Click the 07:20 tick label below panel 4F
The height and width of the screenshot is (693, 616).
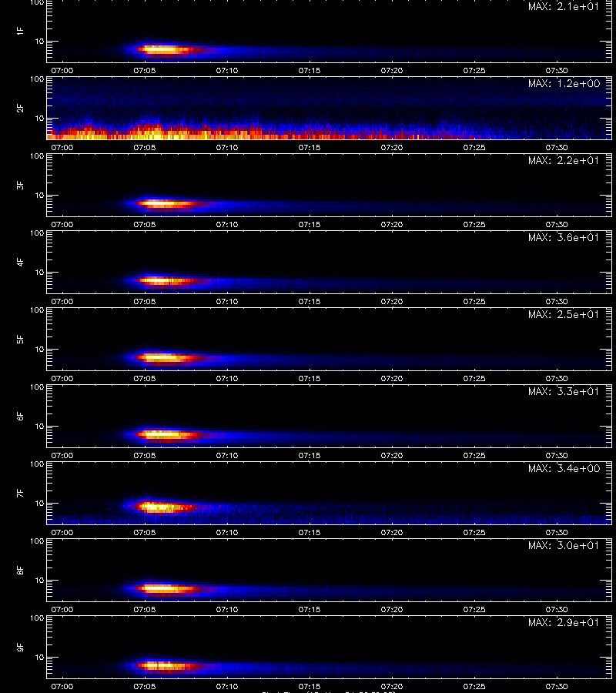point(391,301)
